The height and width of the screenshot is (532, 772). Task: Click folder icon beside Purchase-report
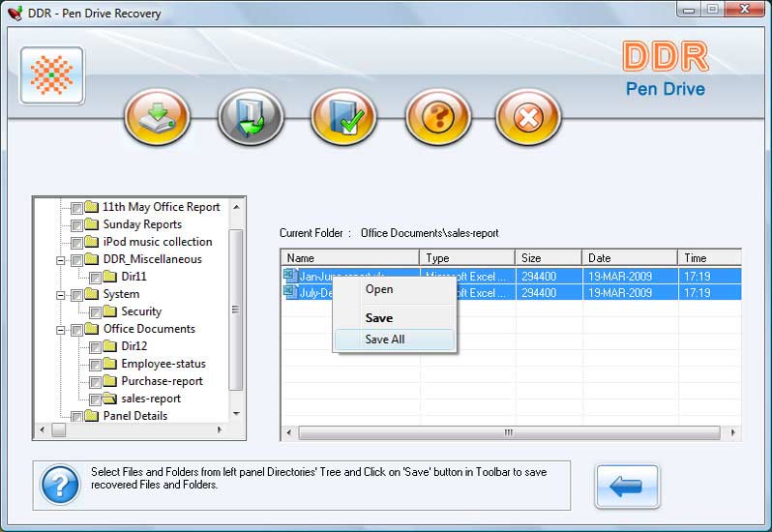[x=109, y=380]
